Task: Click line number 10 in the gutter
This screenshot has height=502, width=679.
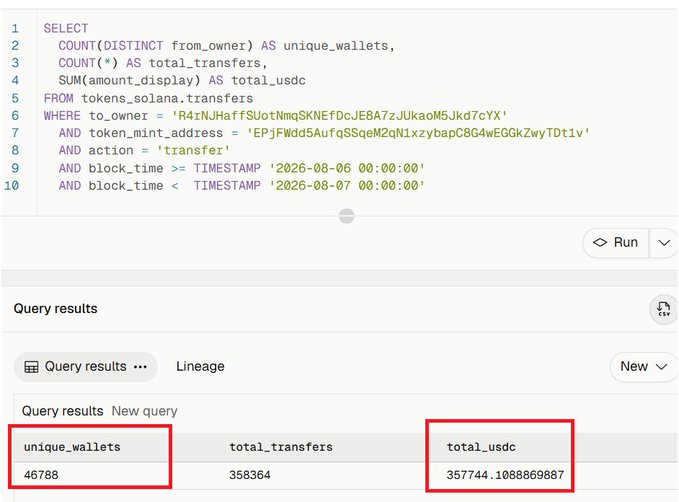Action: tap(12, 186)
